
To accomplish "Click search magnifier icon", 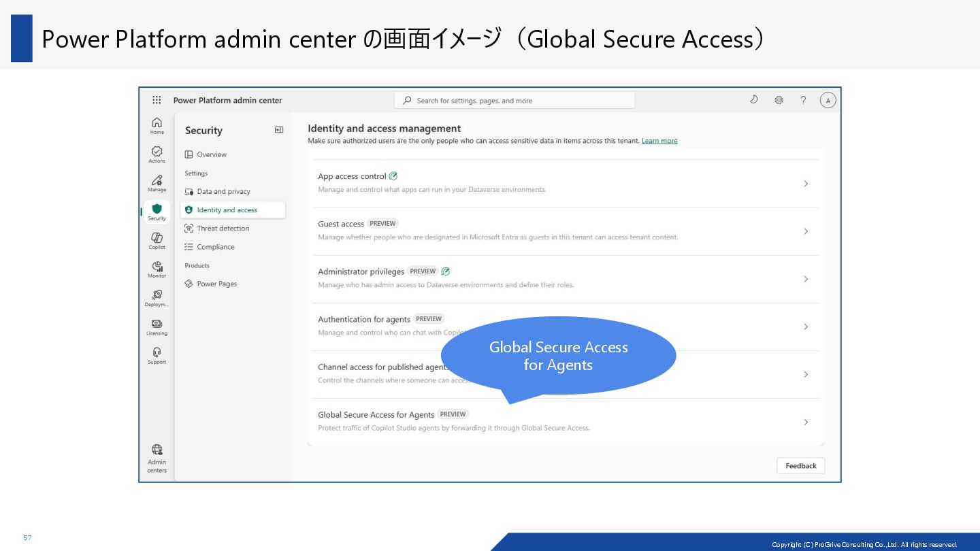I will (407, 100).
